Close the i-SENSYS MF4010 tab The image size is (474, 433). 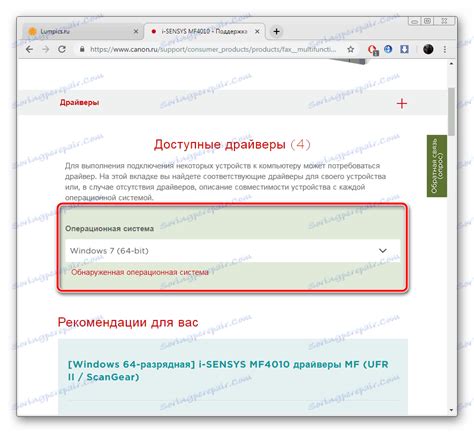[257, 32]
